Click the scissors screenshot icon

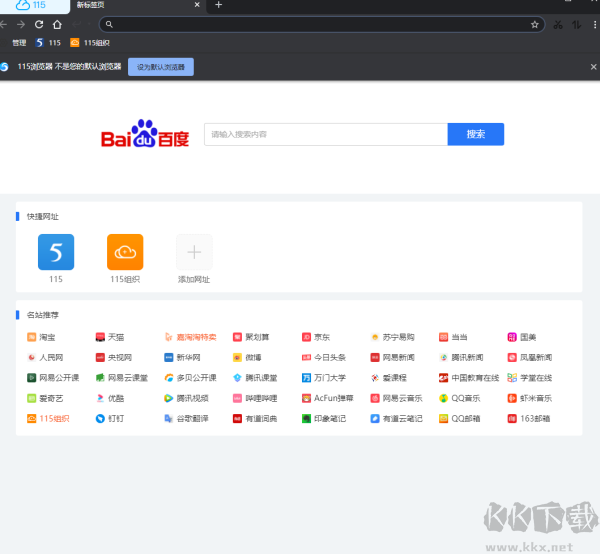pyautogui.click(x=558, y=25)
